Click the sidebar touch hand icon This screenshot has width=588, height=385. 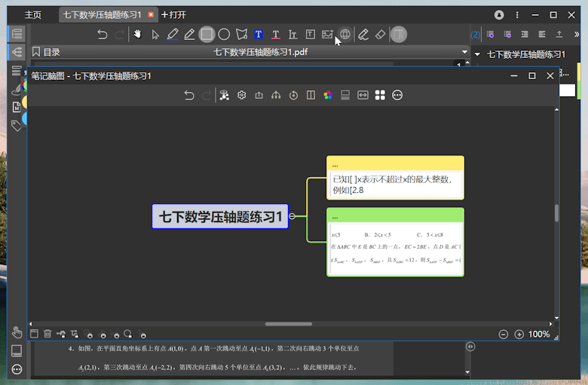click(17, 332)
